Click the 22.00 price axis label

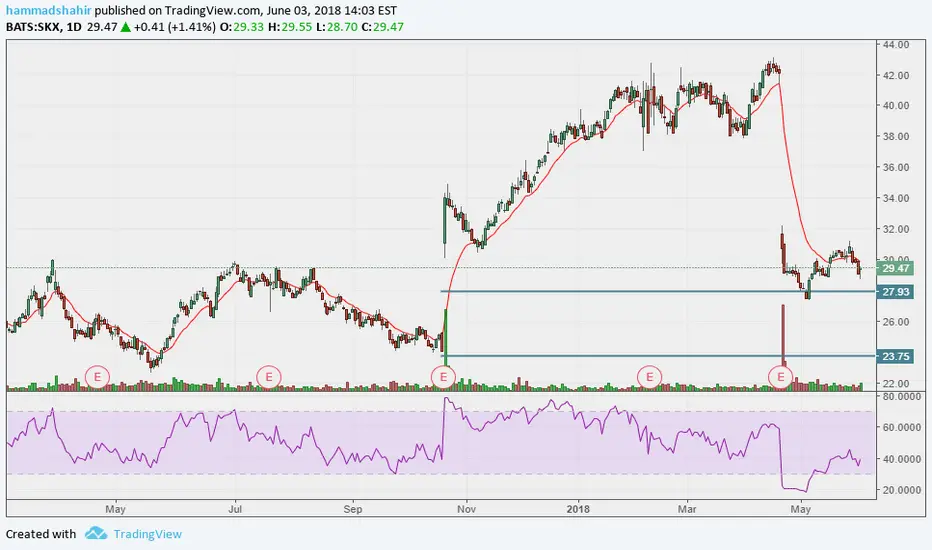click(x=896, y=384)
